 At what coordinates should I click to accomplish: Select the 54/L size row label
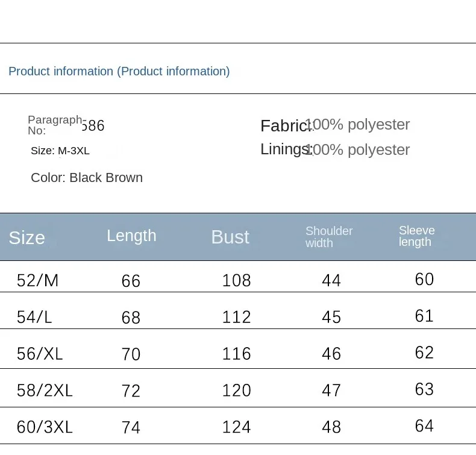(x=34, y=317)
